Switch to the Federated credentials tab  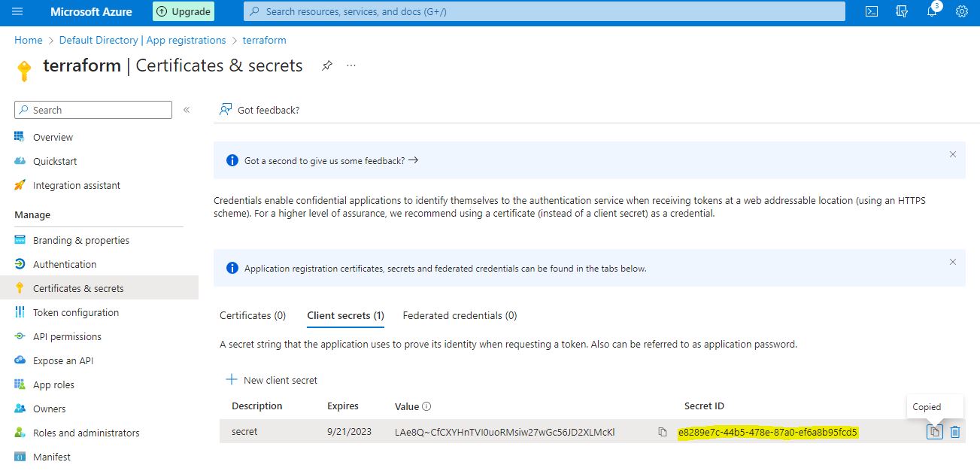(x=460, y=315)
